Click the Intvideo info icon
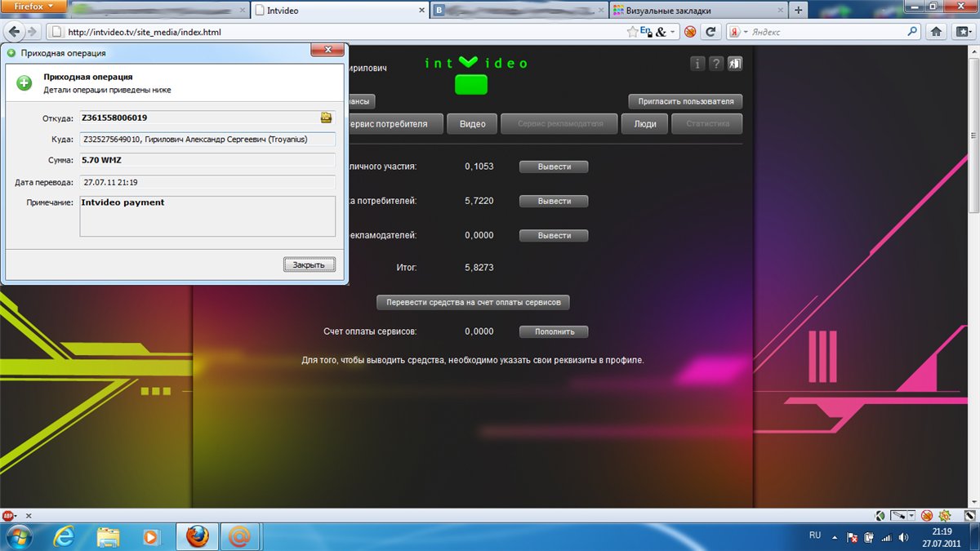980x551 pixels. click(698, 64)
